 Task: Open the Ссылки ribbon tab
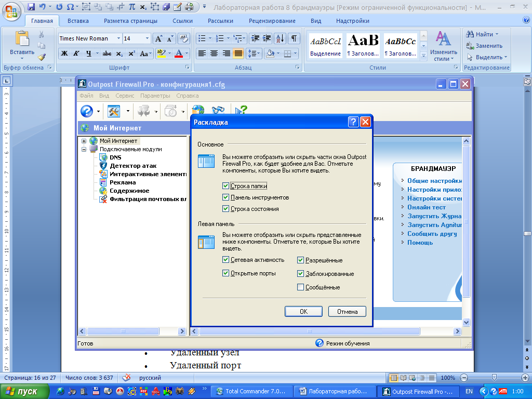[x=182, y=21]
